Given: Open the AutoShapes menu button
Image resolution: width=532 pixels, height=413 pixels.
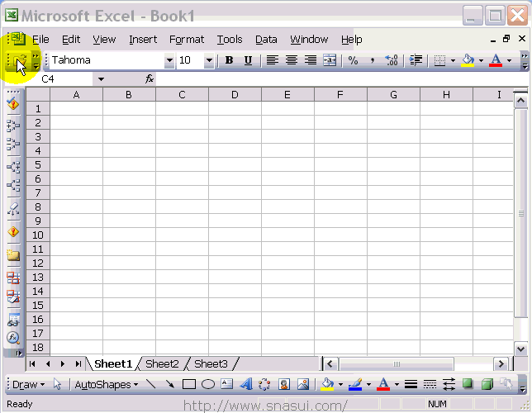Looking at the screenshot, I should 106,384.
